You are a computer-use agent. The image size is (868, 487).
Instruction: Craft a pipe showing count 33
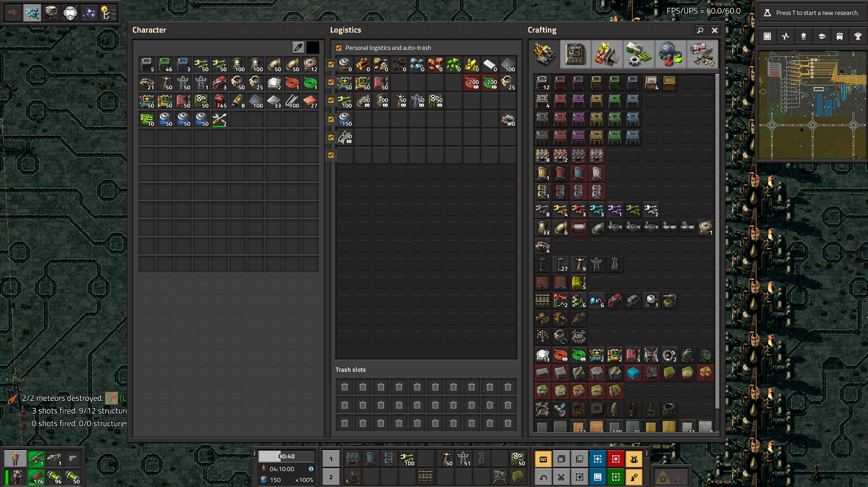[x=542, y=228]
